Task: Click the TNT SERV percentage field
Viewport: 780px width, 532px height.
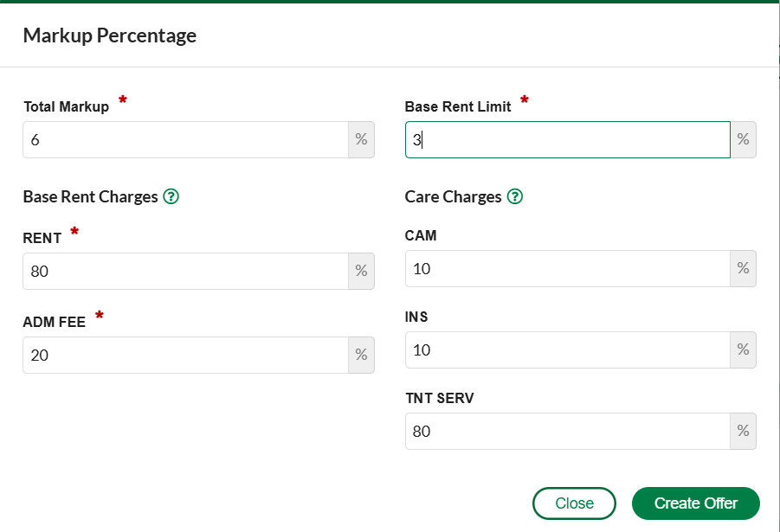Action: coord(568,431)
